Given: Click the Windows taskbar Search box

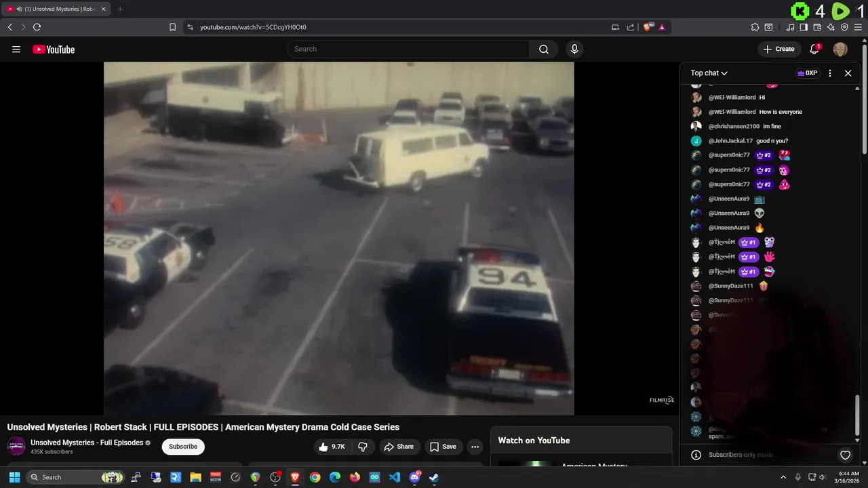Looking at the screenshot, I should (76, 477).
